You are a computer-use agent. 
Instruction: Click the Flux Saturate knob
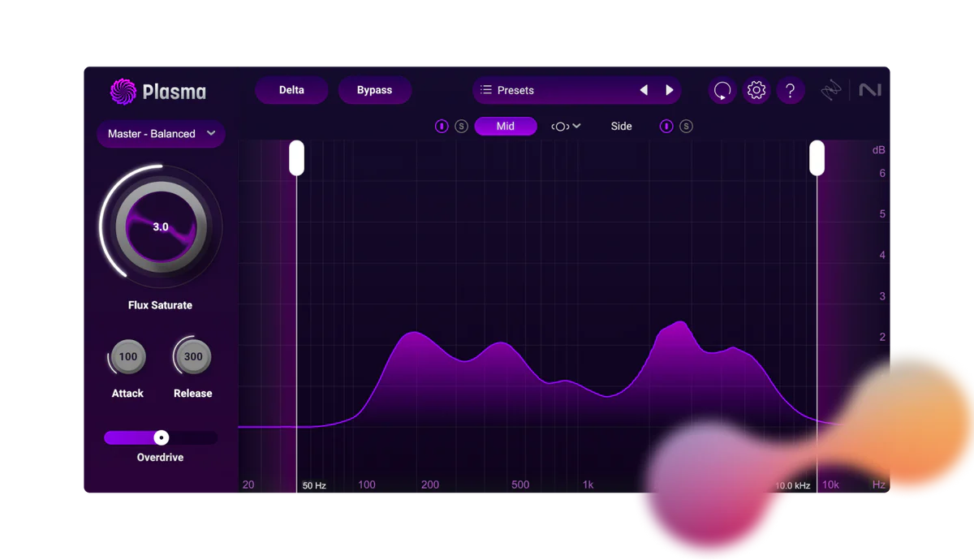point(161,226)
